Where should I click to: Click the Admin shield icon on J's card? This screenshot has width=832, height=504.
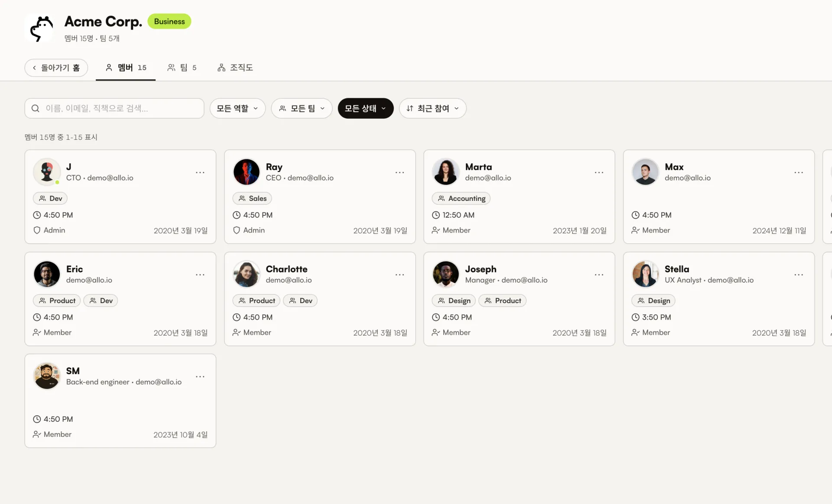click(x=37, y=230)
